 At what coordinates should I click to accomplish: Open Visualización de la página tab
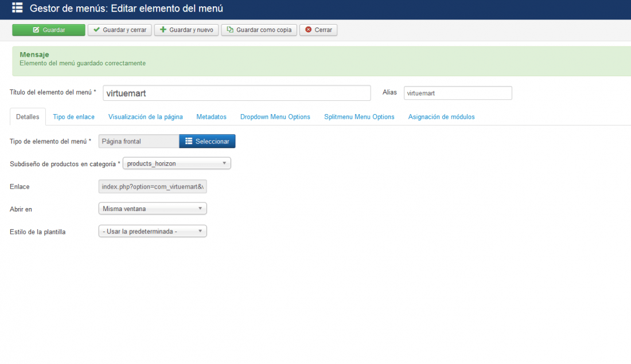coord(145,116)
